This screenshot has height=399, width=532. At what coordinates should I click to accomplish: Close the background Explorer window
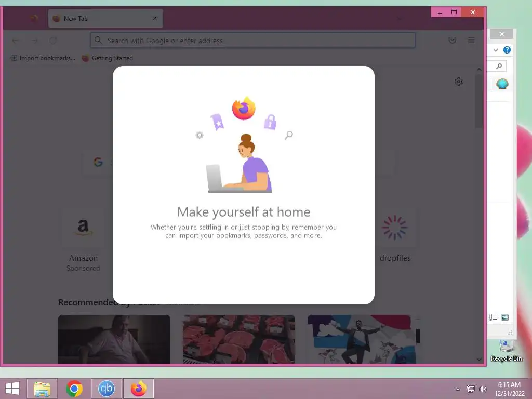coord(501,34)
